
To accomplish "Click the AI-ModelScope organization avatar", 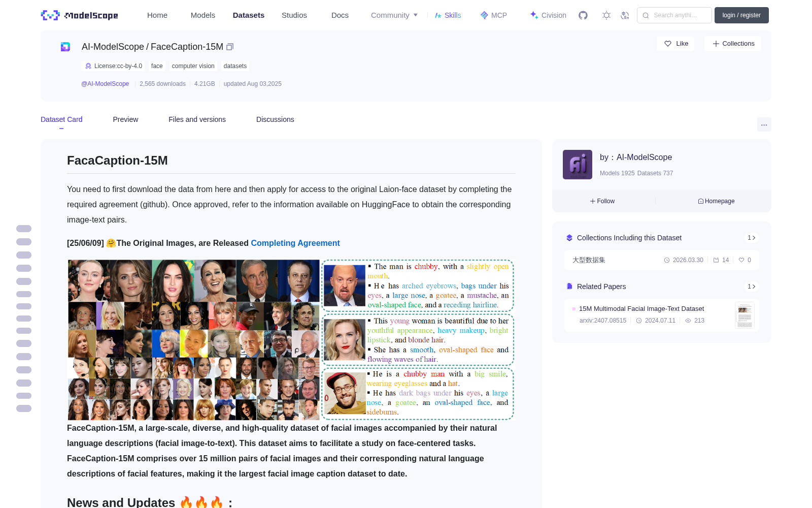I will 578,165.
